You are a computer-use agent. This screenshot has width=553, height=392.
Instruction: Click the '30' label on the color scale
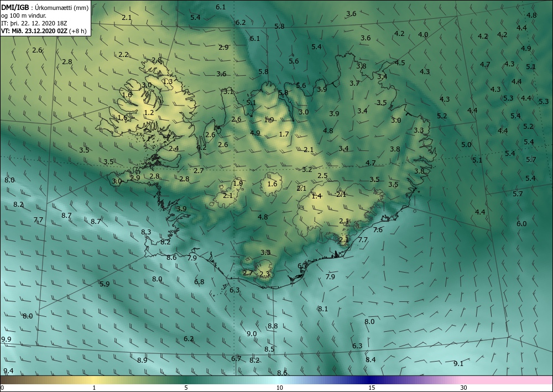tap(463, 388)
